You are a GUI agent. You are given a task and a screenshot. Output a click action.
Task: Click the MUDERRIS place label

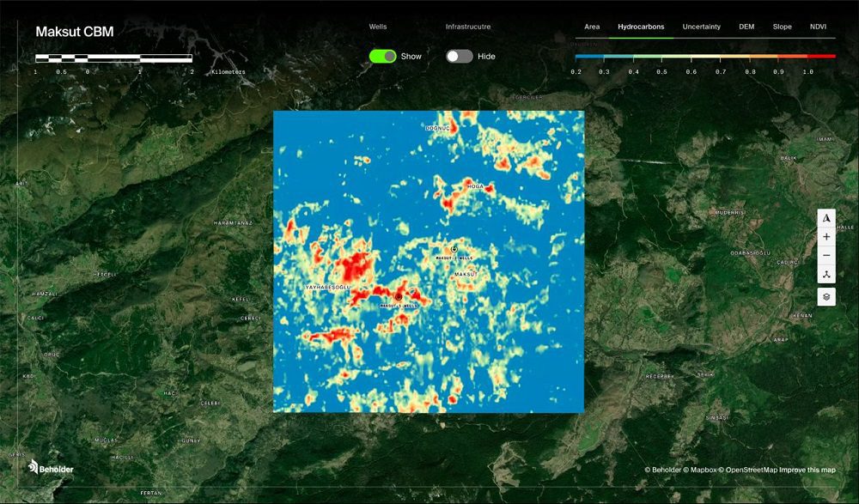tap(729, 212)
